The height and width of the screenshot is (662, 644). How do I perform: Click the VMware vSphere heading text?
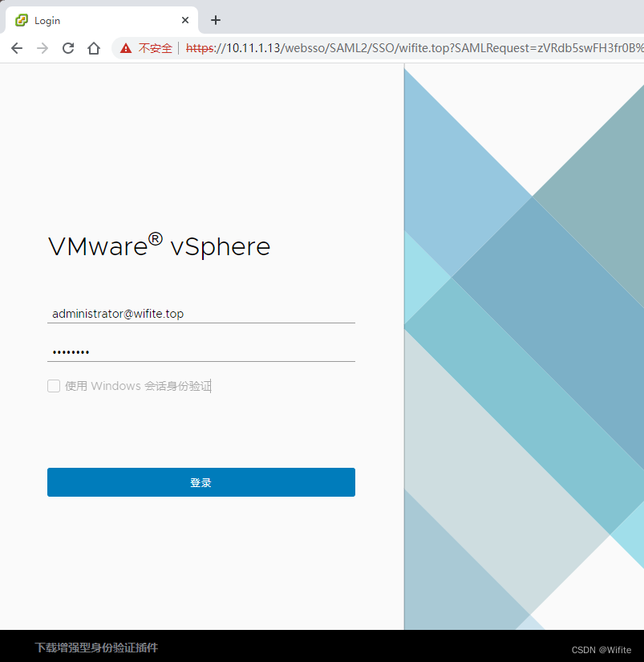pos(159,246)
